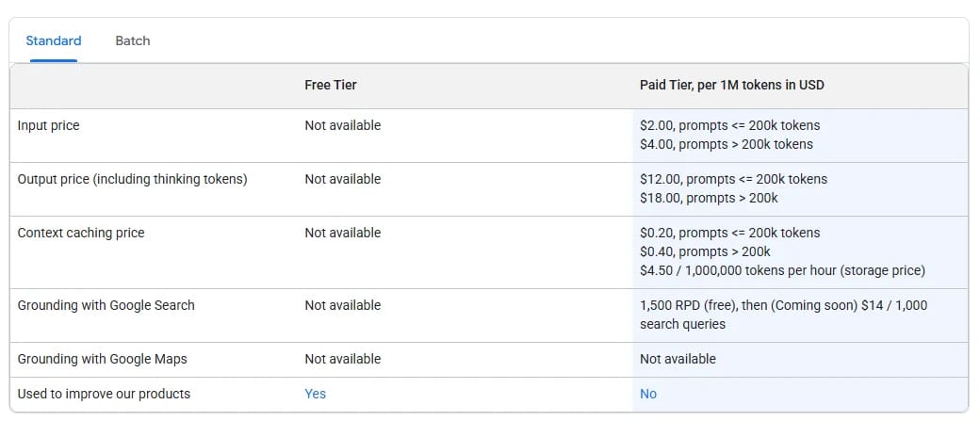Select the Standard pricing tab
This screenshot has width=980, height=437.
[54, 40]
